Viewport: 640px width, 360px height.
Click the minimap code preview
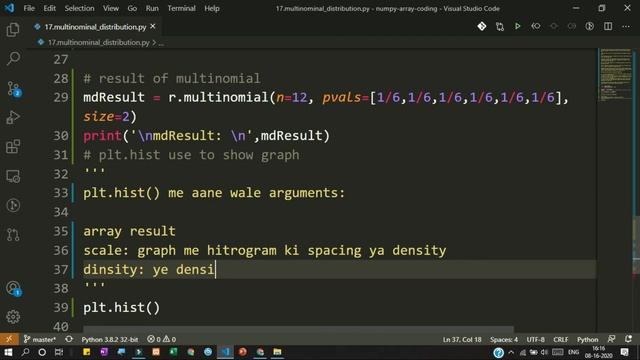point(616,75)
